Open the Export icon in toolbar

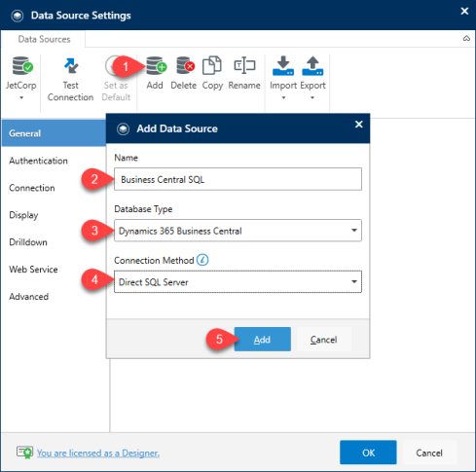312,66
